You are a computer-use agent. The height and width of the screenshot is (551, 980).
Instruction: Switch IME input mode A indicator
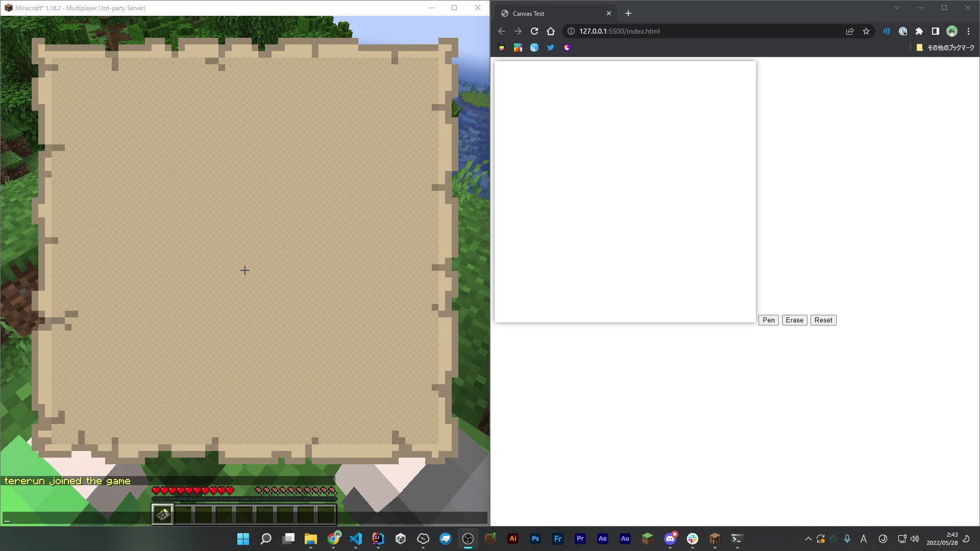864,539
